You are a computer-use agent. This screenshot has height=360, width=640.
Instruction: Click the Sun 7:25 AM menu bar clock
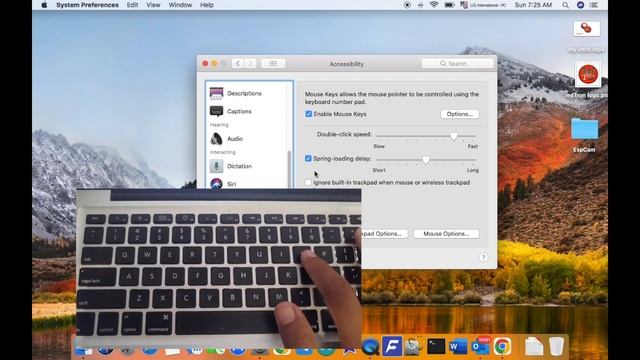pyautogui.click(x=533, y=5)
